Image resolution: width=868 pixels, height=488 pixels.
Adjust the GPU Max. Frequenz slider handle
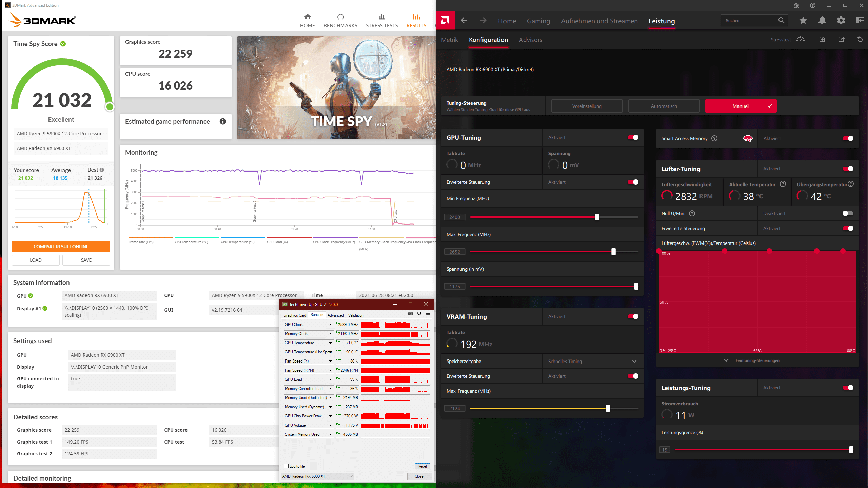[613, 252]
